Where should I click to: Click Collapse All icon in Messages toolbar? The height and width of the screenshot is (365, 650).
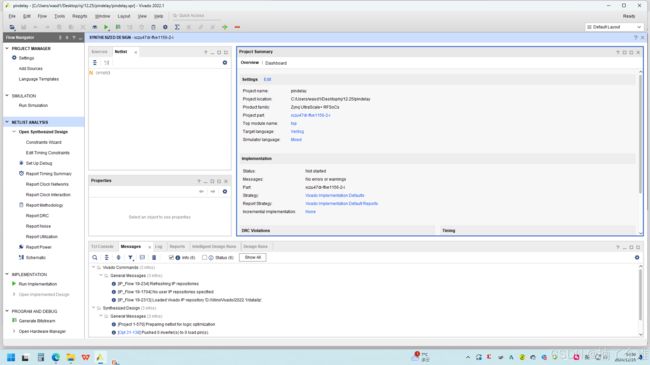[107, 258]
